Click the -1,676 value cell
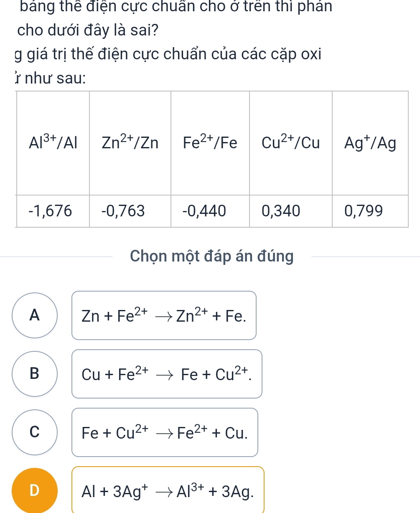 pyautogui.click(x=53, y=211)
